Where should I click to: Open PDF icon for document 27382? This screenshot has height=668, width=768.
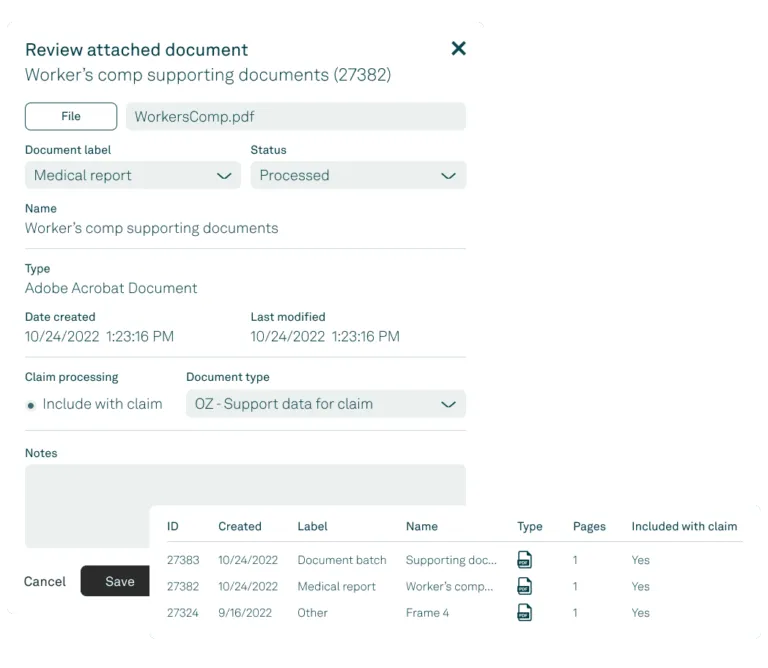coord(524,586)
